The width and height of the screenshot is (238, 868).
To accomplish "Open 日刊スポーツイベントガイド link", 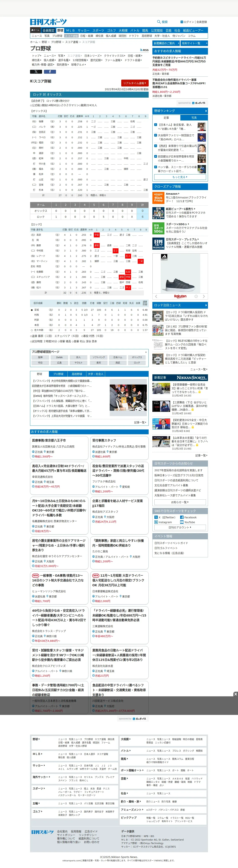I will 171,543.
